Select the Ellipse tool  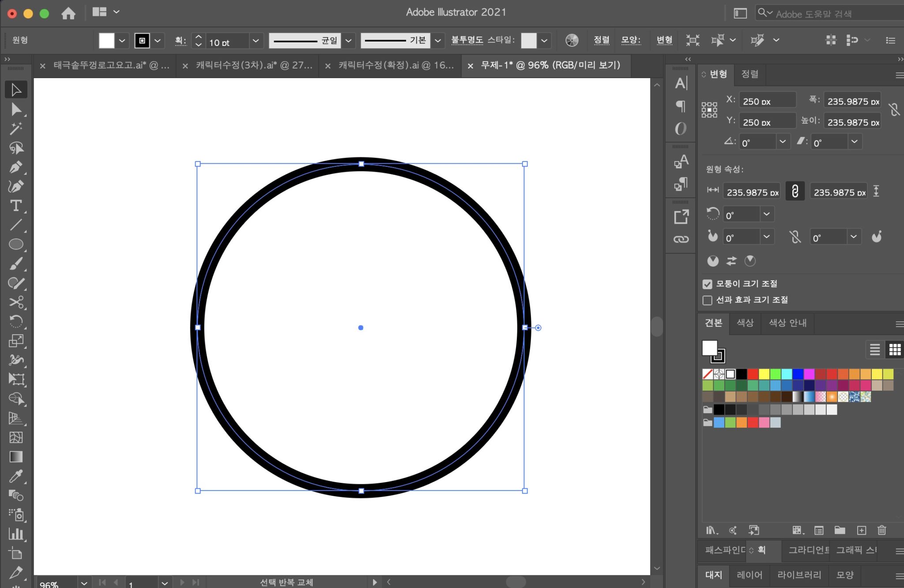[15, 243]
